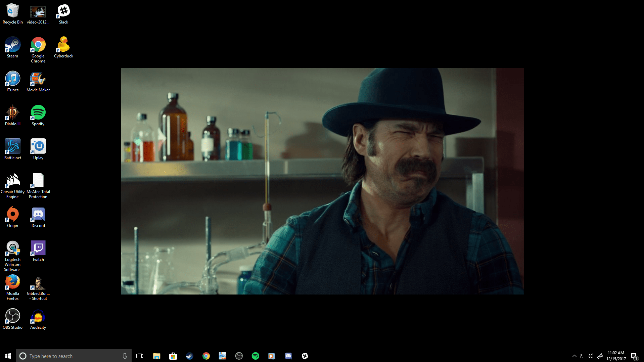
Task: Select the Twitch desktop shortcut
Action: 38,251
